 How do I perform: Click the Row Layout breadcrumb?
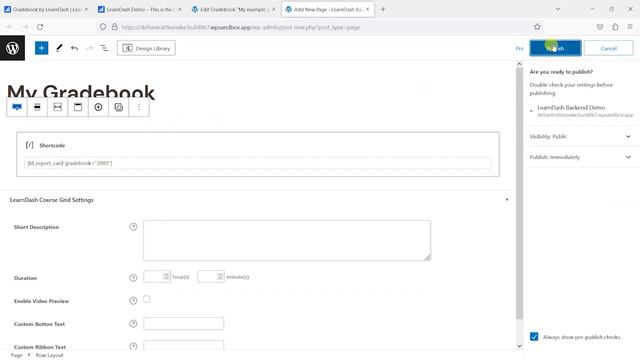(x=49, y=356)
